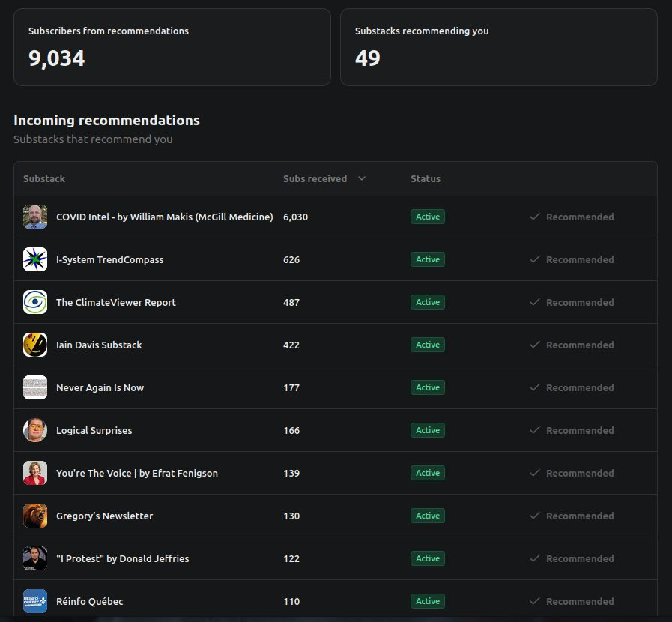Click the 139 subs received value
This screenshot has height=622, width=672.
click(x=291, y=474)
